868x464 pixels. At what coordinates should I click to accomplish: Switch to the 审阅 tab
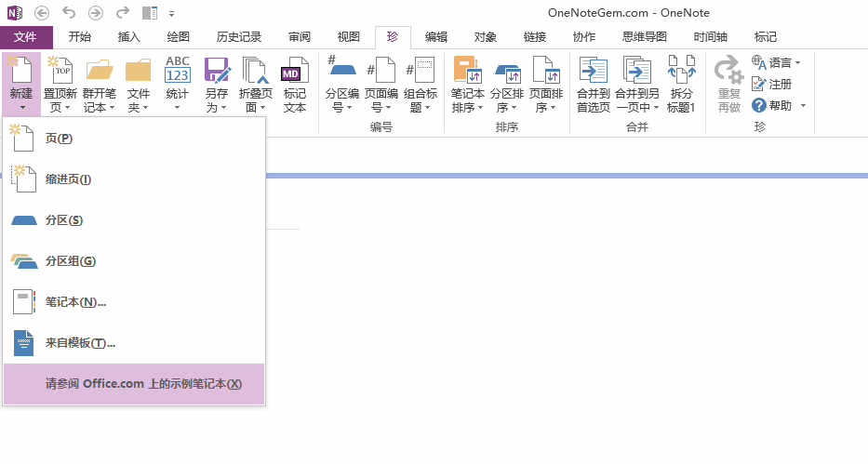coord(300,37)
